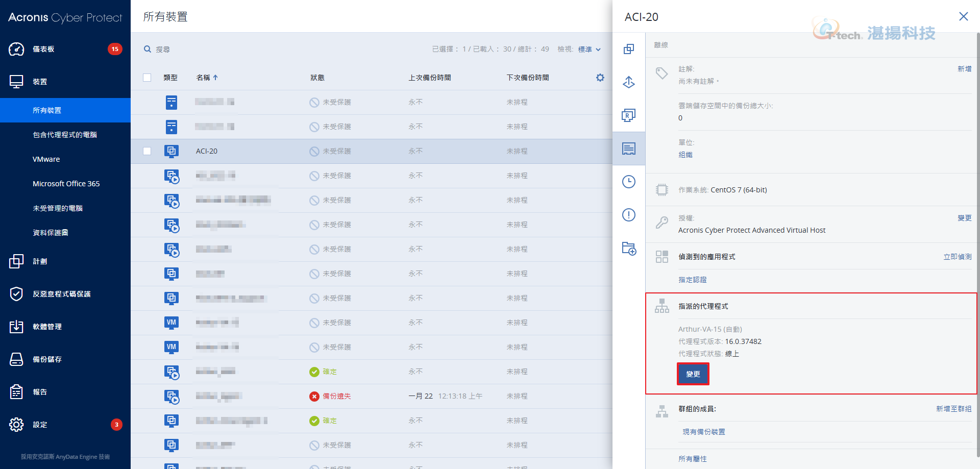Click the license key icon
980x469 pixels.
click(x=662, y=223)
